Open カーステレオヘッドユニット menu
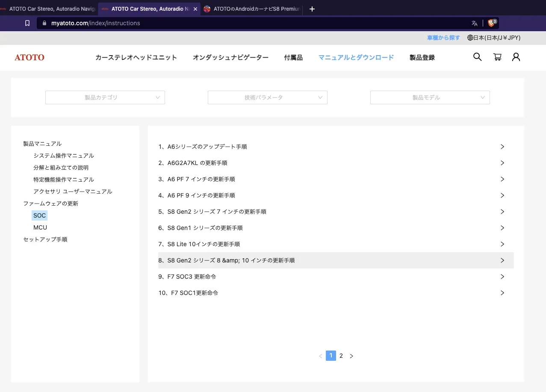Viewport: 546px width, 392px height. (136, 57)
